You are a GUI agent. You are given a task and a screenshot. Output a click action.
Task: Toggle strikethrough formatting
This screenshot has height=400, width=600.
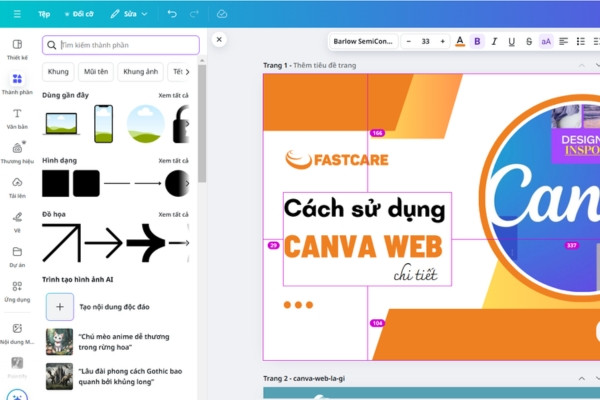click(x=529, y=41)
